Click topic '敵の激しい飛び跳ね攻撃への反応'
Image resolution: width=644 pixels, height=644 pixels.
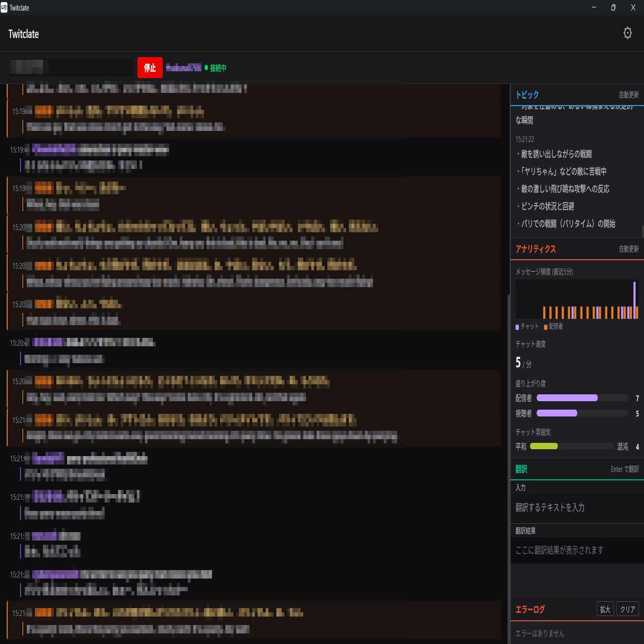565,189
